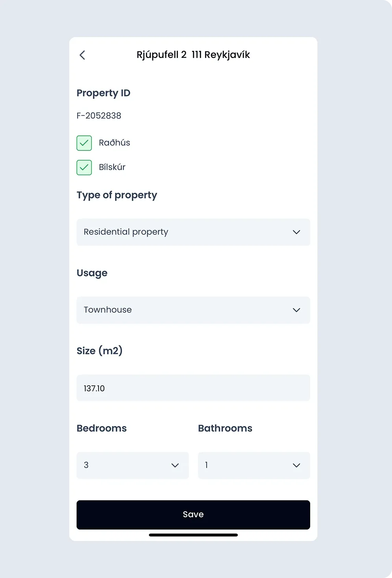Click the chevron icon in Bedrooms field
392x578 pixels.
[x=175, y=465]
